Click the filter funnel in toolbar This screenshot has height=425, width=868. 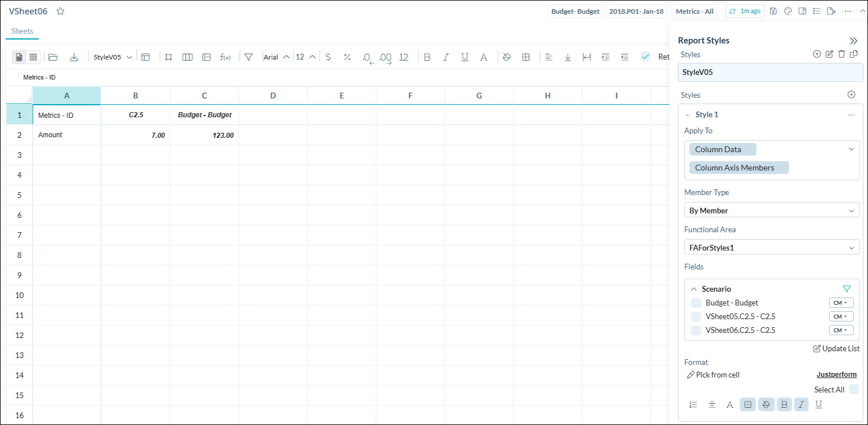pos(248,57)
